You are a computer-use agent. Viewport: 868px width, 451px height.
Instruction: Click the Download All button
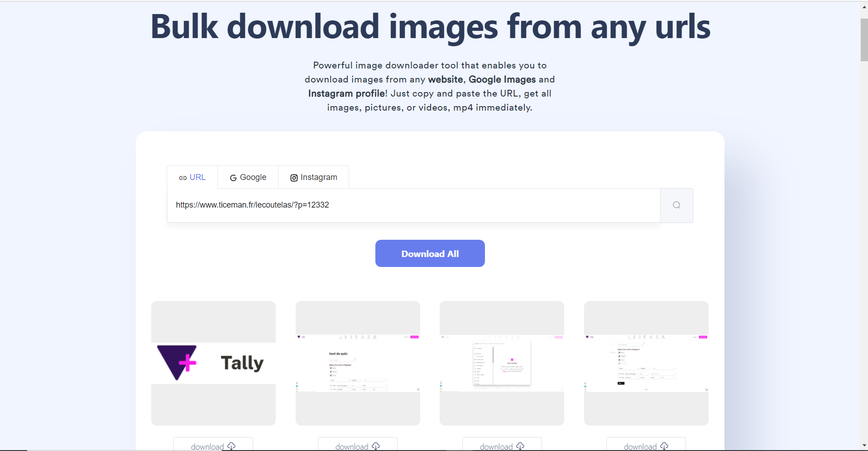[430, 253]
